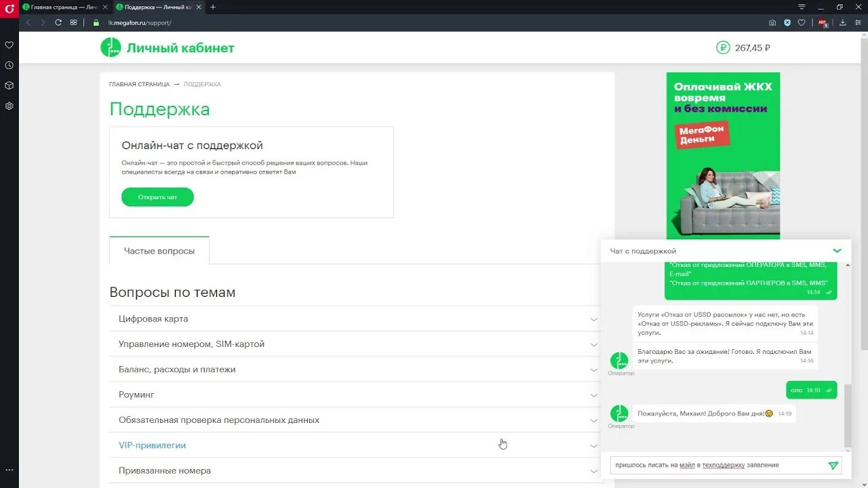Click the «Пожалуйста, Михаил! Доброго Вам дня» message

pyautogui.click(x=714, y=413)
